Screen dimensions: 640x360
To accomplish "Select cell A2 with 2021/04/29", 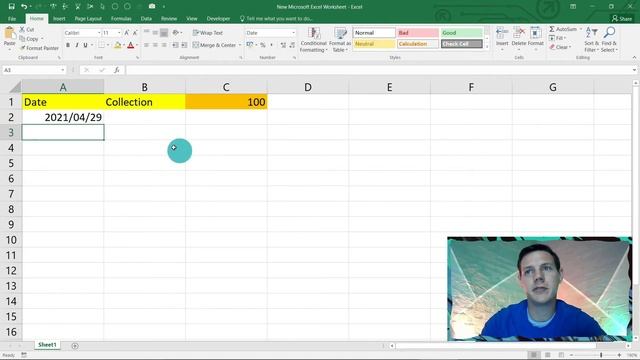I will pos(63,117).
